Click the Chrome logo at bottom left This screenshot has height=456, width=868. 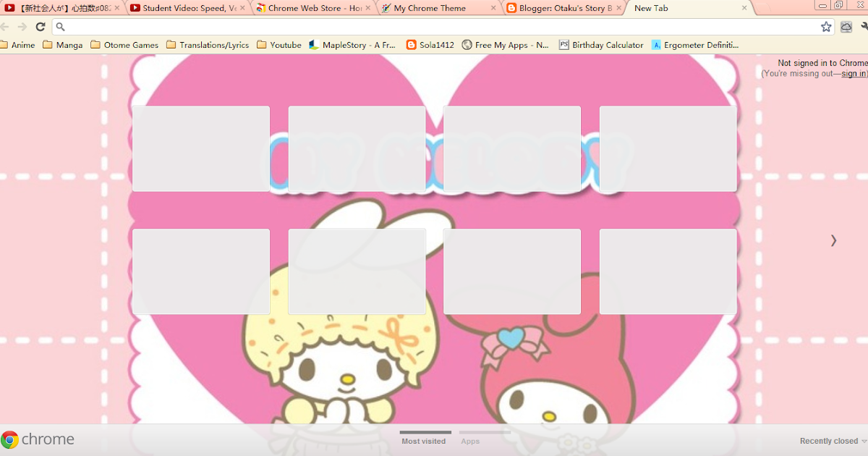pyautogui.click(x=38, y=439)
